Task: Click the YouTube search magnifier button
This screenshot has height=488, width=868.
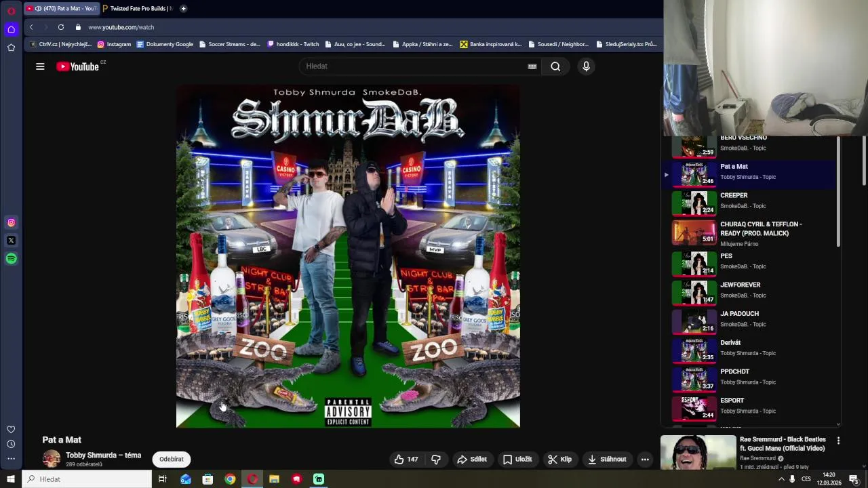Action: click(x=555, y=66)
